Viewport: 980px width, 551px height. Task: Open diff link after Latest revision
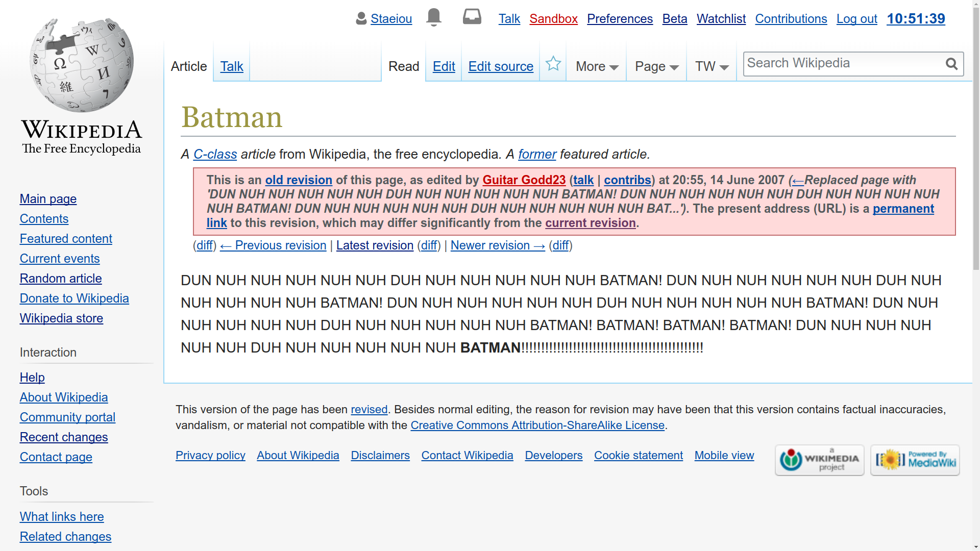pyautogui.click(x=429, y=245)
